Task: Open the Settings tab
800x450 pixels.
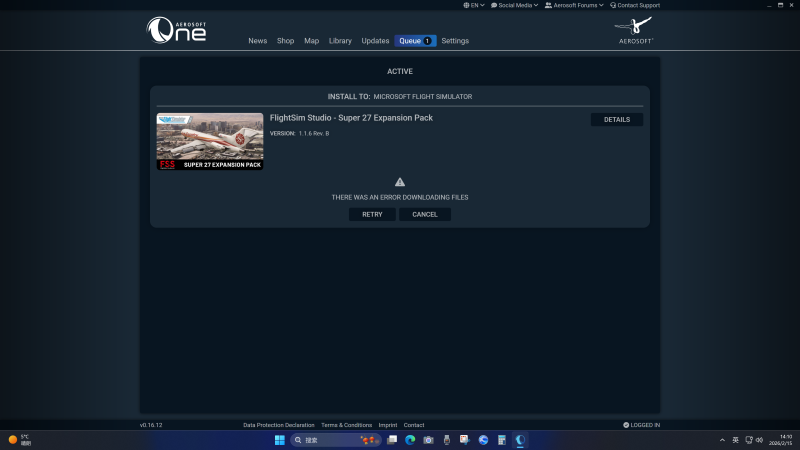Action: pos(455,41)
